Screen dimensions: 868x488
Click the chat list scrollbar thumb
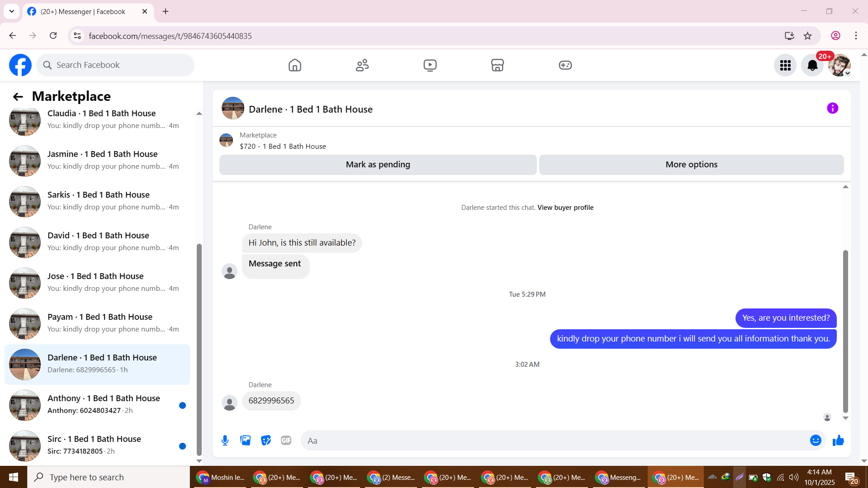click(x=199, y=350)
